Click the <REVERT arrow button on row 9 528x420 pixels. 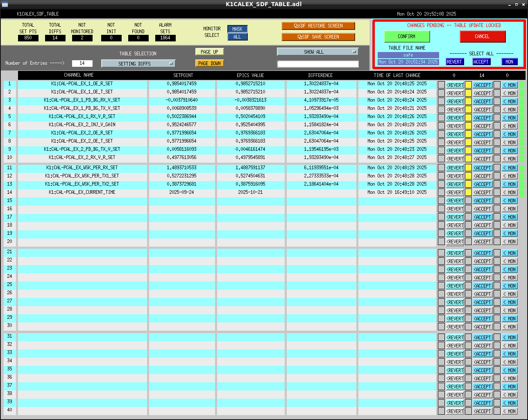(x=455, y=151)
